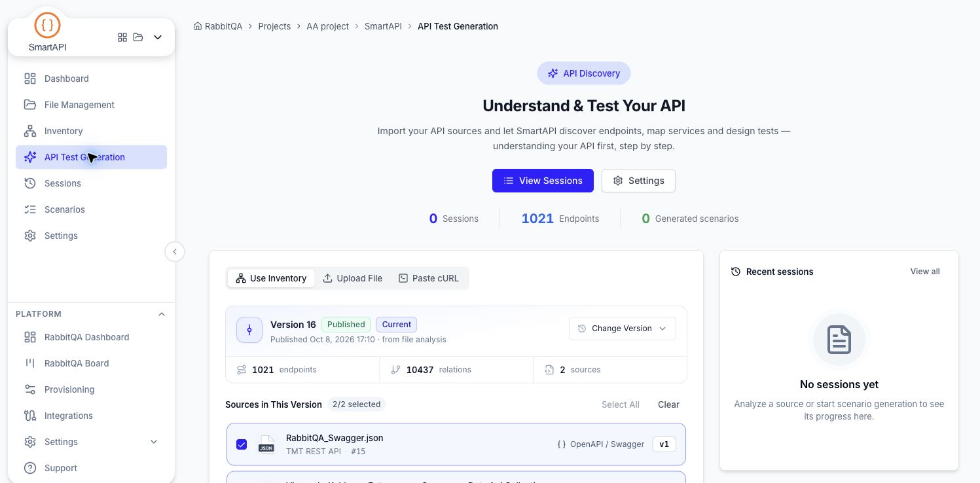Image resolution: width=980 pixels, height=483 pixels.
Task: Click the Support question mark icon
Action: (30, 468)
